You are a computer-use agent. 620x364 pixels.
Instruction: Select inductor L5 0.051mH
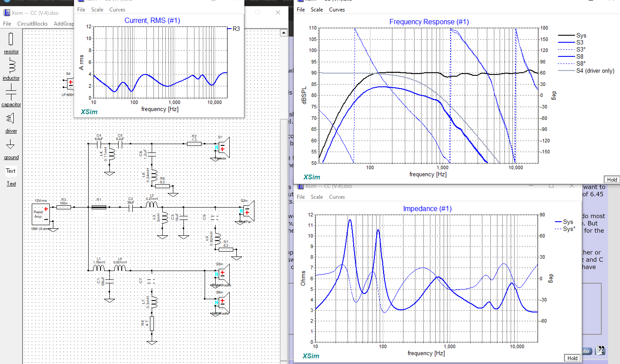(x=120, y=268)
